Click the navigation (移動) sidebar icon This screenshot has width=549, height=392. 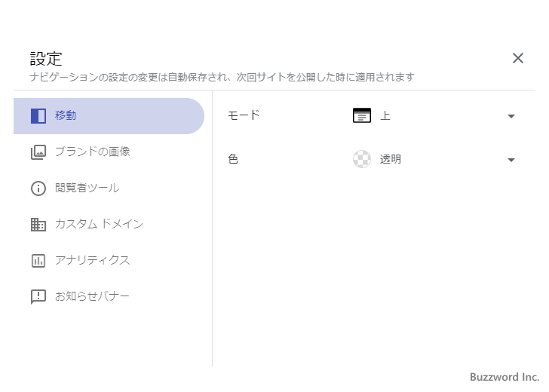point(38,116)
